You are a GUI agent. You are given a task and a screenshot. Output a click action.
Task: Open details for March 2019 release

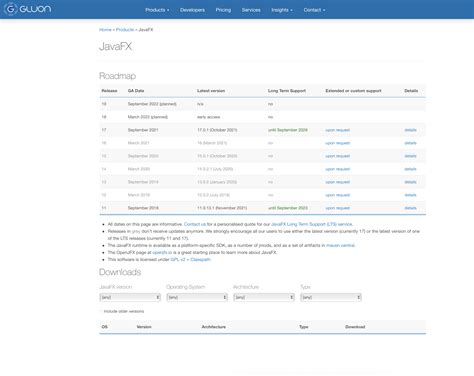(410, 195)
